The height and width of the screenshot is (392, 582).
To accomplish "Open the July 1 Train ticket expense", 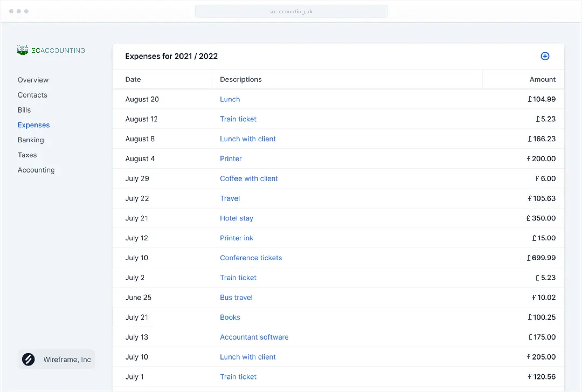I will point(238,376).
